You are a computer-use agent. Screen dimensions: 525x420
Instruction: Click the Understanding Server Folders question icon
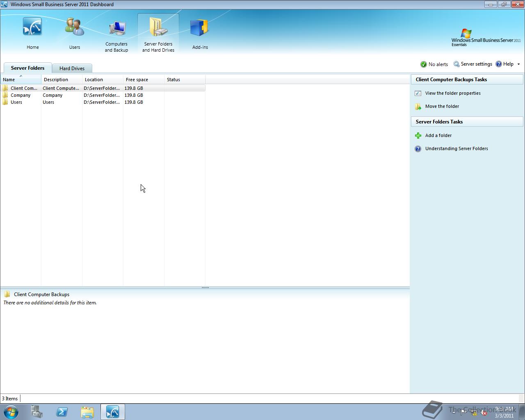pyautogui.click(x=418, y=149)
